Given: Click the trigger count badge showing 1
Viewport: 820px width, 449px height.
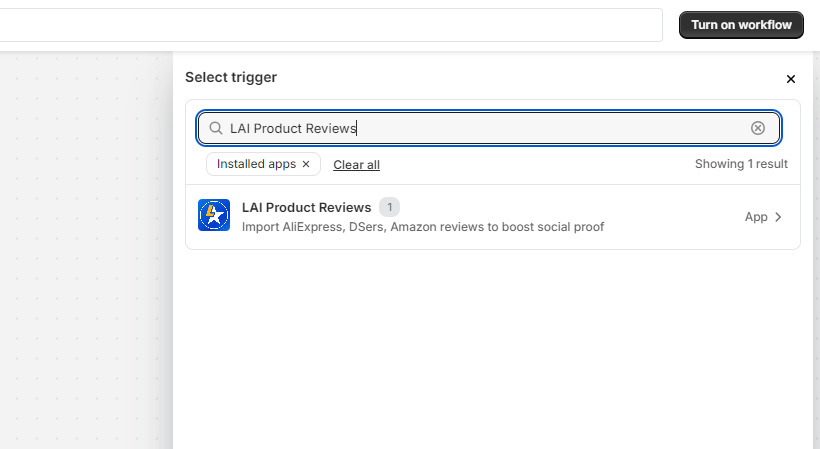Looking at the screenshot, I should coord(390,208).
